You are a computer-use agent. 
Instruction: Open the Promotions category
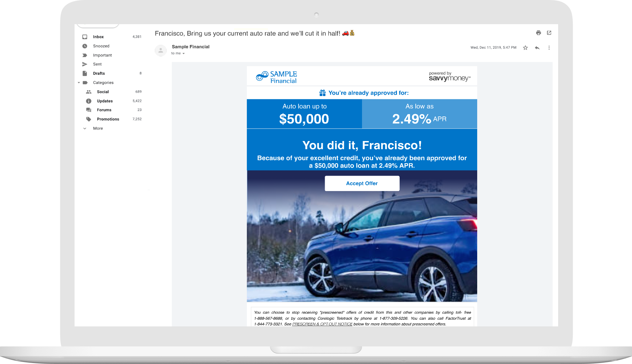108,119
